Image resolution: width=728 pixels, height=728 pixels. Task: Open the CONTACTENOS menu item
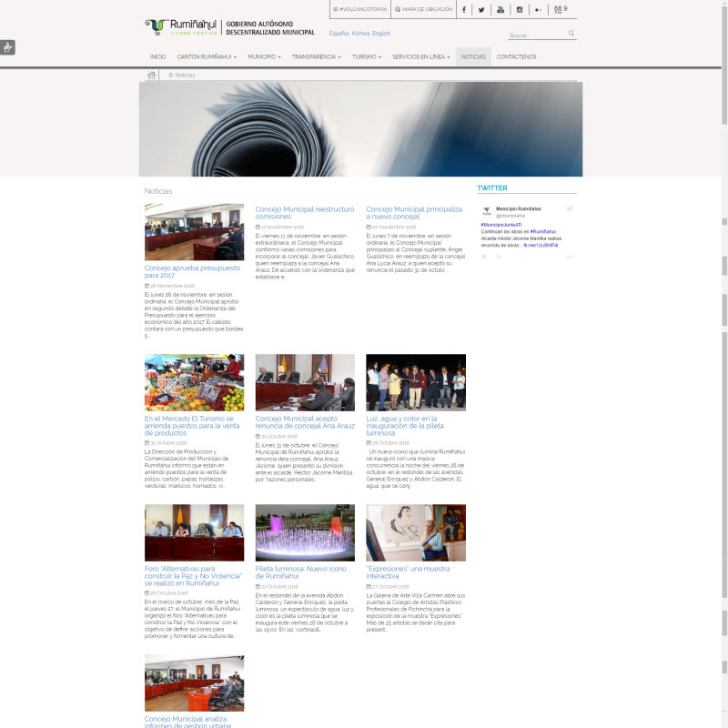[x=516, y=56]
